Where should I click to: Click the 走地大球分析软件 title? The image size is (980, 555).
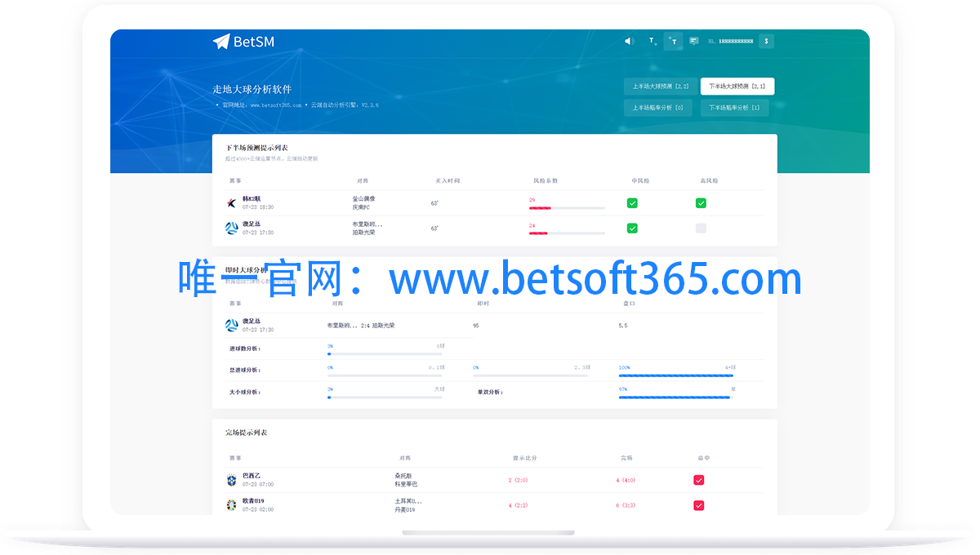click(252, 89)
